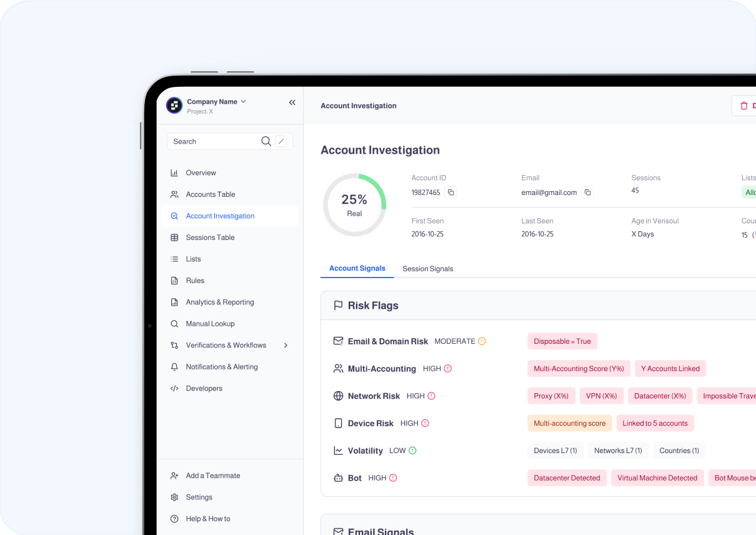The width and height of the screenshot is (756, 535).
Task: Click the Help question mark icon
Action: [174, 519]
